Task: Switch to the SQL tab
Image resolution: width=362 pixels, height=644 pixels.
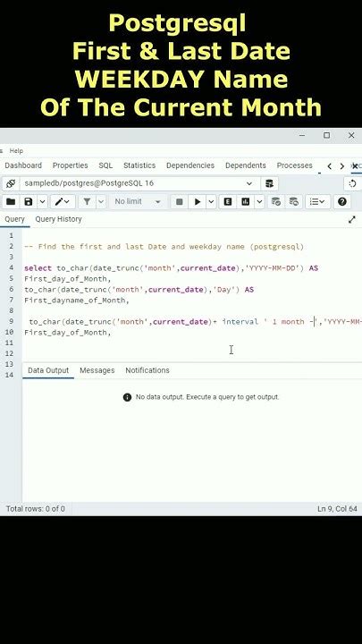Action: tap(105, 165)
